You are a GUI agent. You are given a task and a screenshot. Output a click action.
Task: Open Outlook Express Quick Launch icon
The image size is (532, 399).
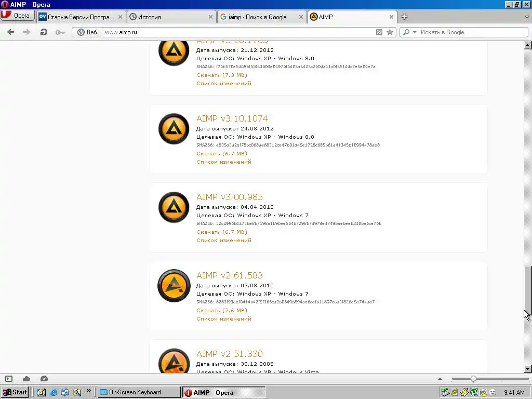click(65, 393)
